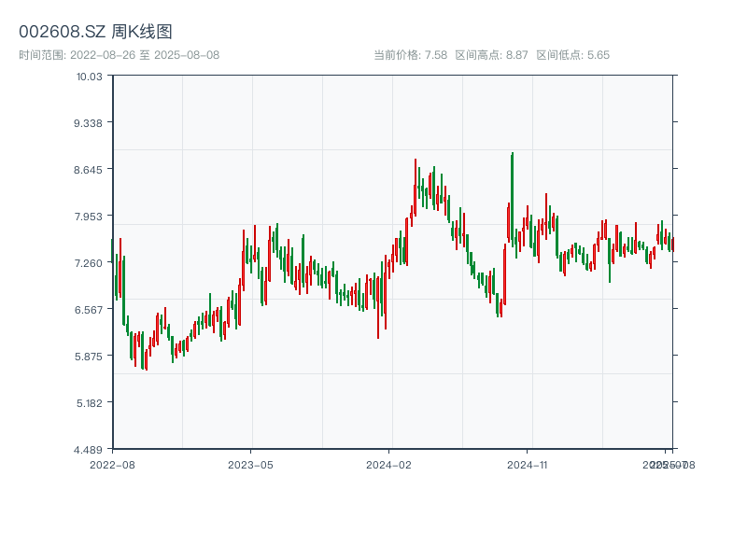Click the 当前价格 7.58 label
This screenshot has height=560, width=747.
point(410,55)
